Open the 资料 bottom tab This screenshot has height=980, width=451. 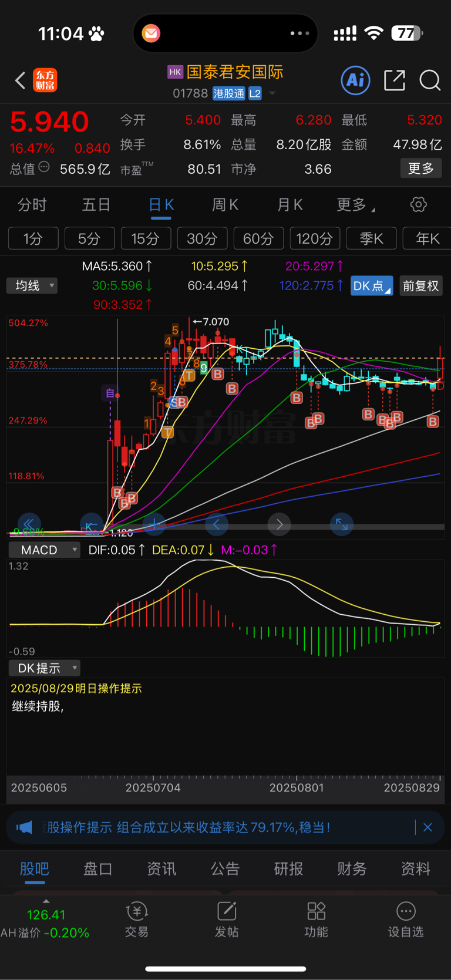(x=415, y=869)
